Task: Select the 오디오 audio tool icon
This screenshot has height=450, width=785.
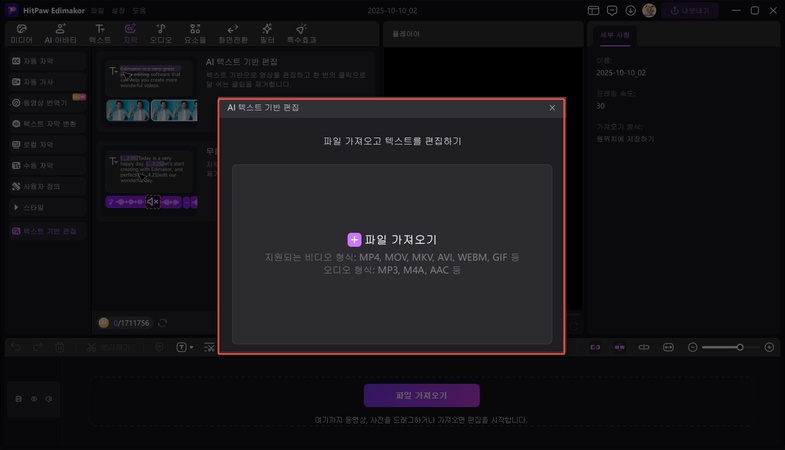Action: (x=161, y=34)
